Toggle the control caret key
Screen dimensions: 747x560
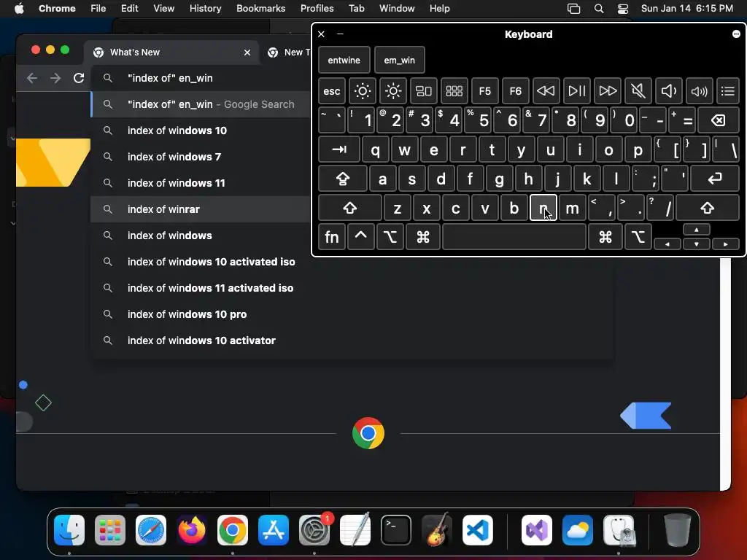(360, 237)
